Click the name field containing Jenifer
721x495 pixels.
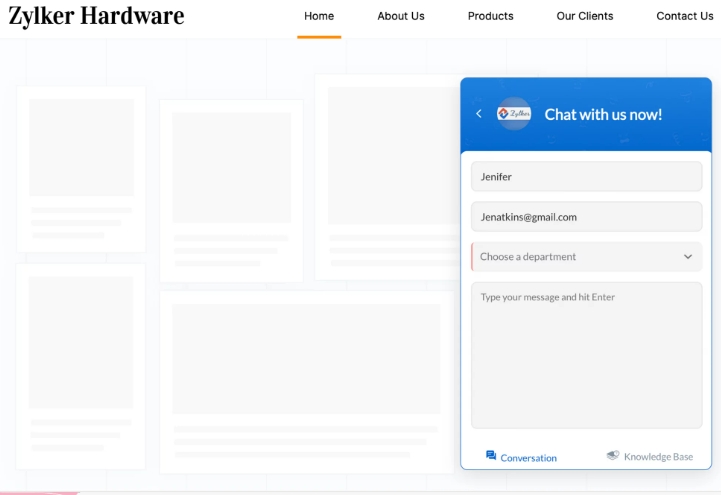[586, 177]
